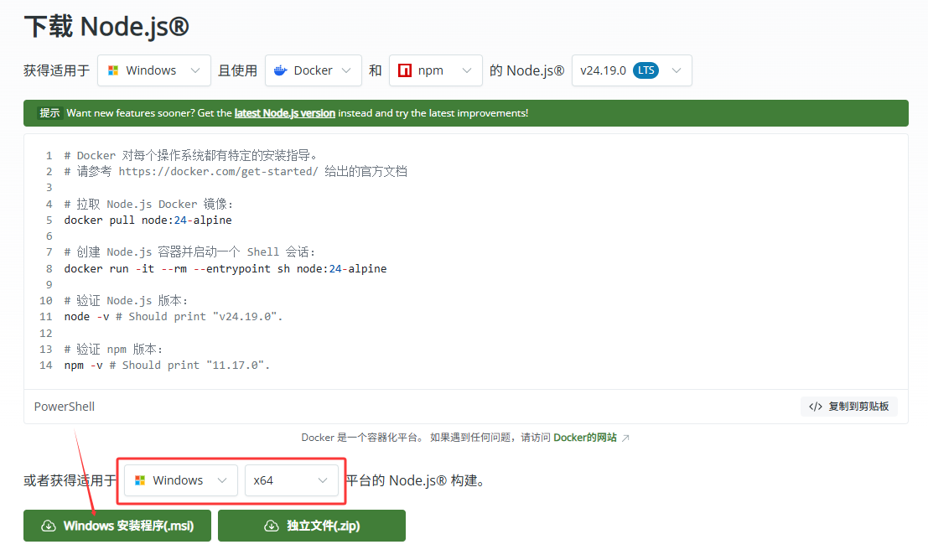This screenshot has width=928, height=560.
Task: Click the Windows logo in top selector
Action: [113, 70]
